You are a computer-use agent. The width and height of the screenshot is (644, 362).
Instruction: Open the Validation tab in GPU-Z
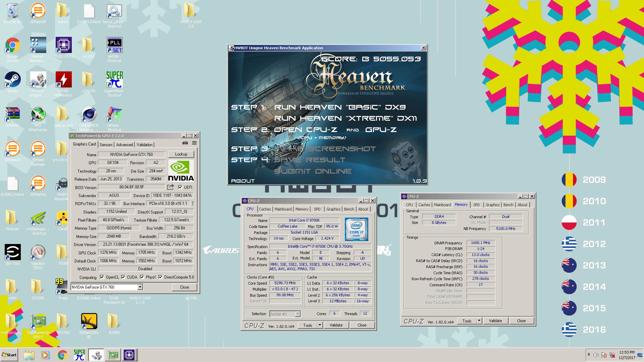(x=145, y=145)
